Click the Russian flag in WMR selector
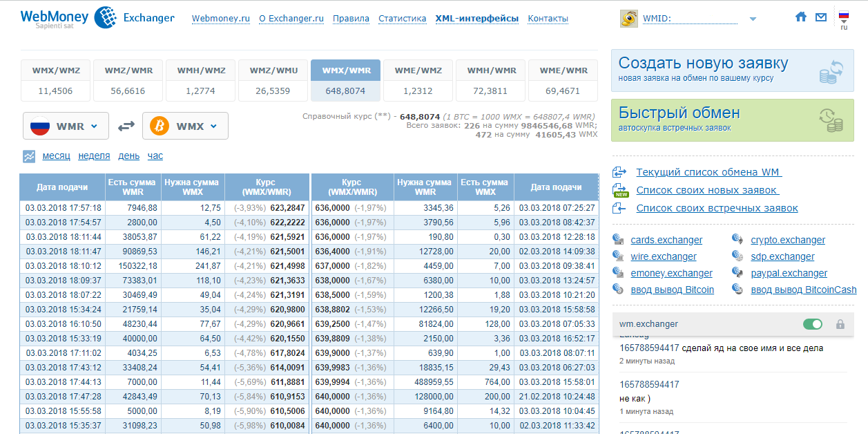 pyautogui.click(x=40, y=126)
